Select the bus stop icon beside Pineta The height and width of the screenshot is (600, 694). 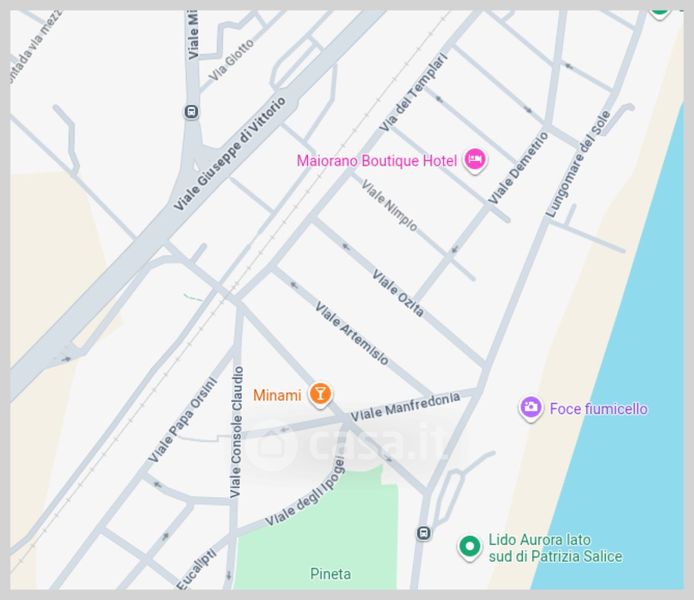[x=424, y=533]
